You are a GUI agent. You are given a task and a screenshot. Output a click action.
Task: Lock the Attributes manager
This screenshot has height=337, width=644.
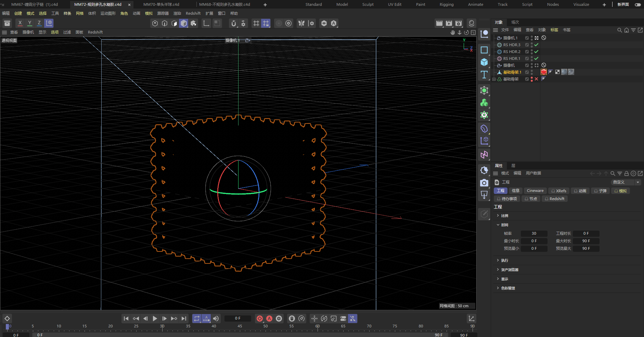pos(627,173)
